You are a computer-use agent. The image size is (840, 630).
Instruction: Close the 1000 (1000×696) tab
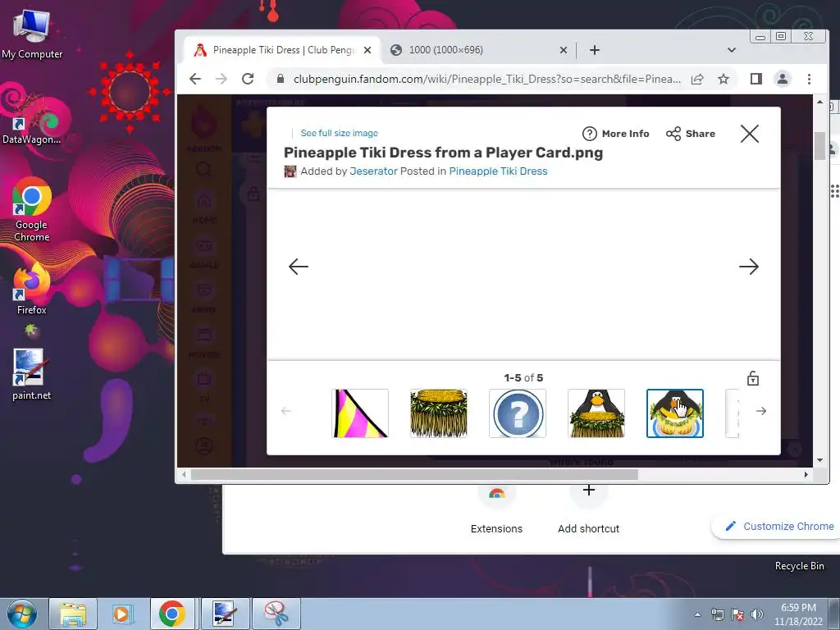tap(563, 50)
